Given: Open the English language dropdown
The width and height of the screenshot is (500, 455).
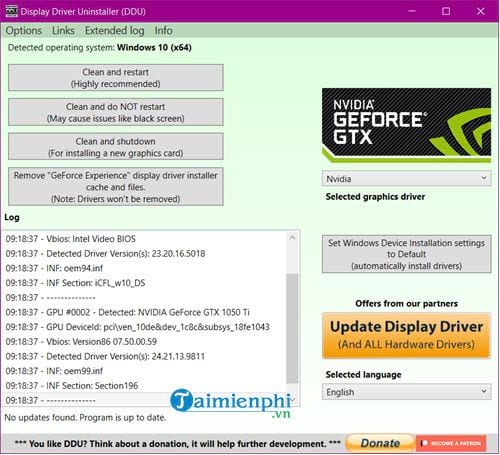Looking at the screenshot, I should coord(406,392).
